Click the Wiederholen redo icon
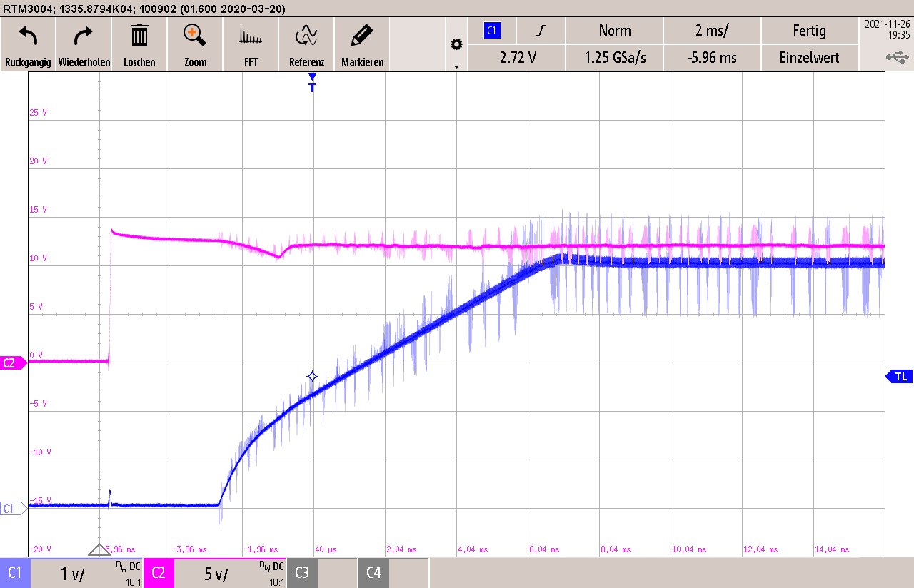The width and height of the screenshot is (914, 588). [x=84, y=35]
